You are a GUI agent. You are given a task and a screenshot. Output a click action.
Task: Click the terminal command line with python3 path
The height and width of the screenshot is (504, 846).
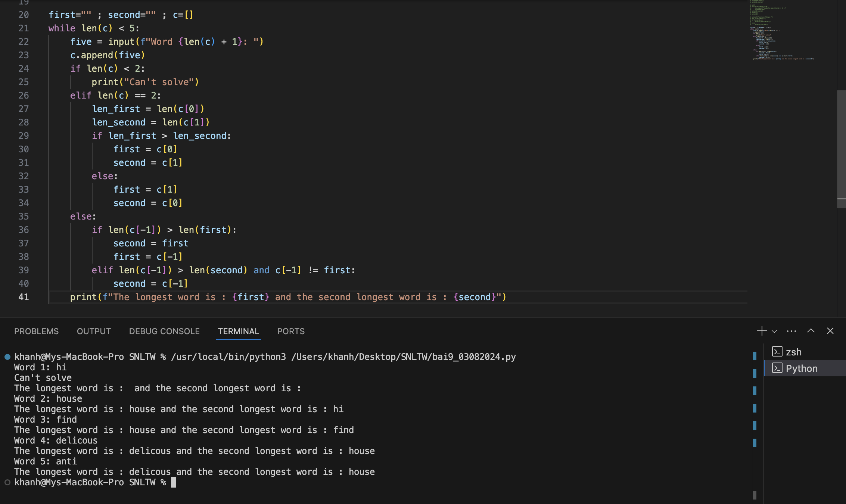click(x=265, y=357)
